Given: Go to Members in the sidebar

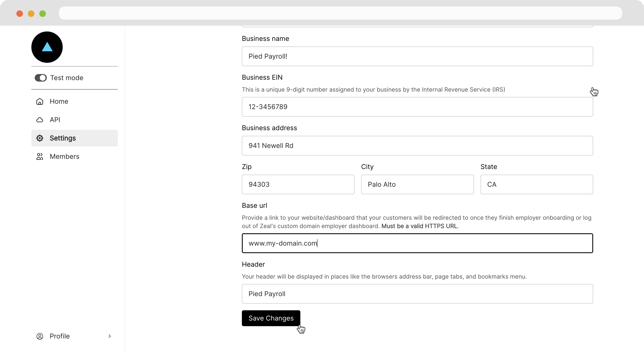Looking at the screenshot, I should 65,157.
